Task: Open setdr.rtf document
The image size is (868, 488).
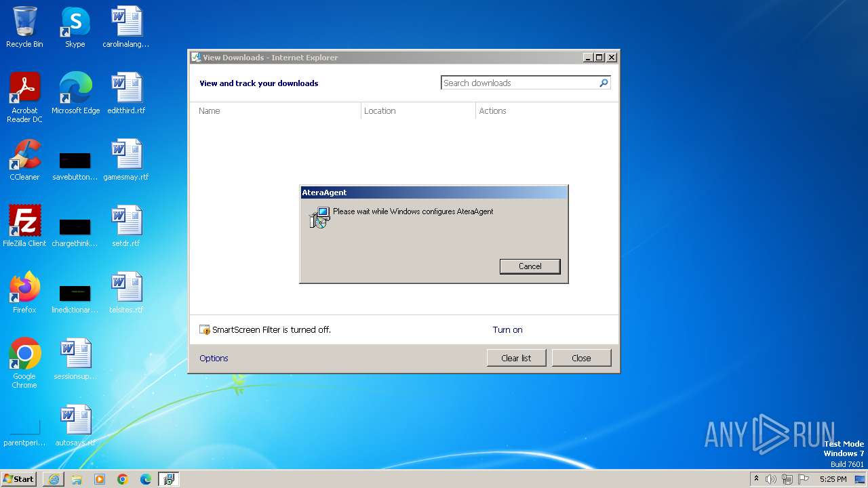Action: tap(126, 226)
